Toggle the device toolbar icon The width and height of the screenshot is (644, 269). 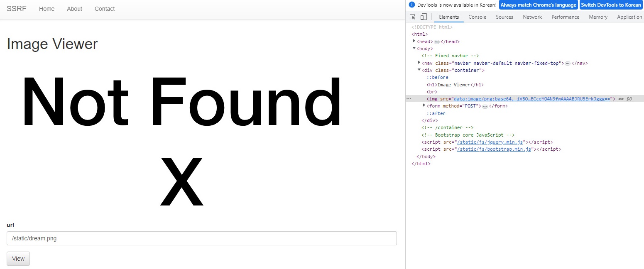(x=424, y=17)
